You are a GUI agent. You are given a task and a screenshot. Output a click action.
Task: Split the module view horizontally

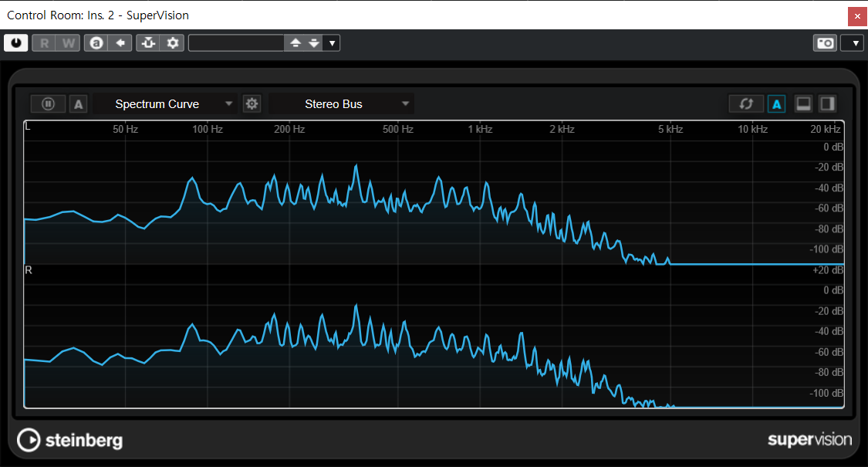click(x=803, y=104)
